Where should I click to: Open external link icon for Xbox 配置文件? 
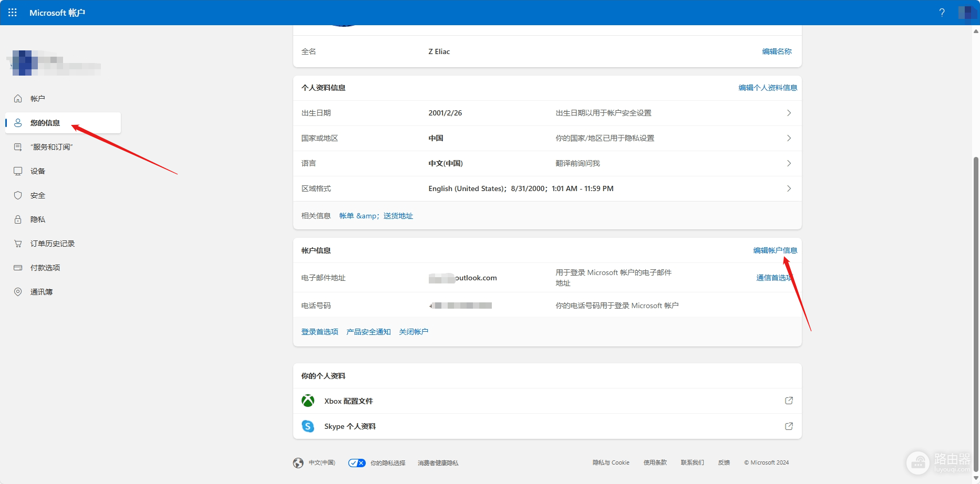789,401
